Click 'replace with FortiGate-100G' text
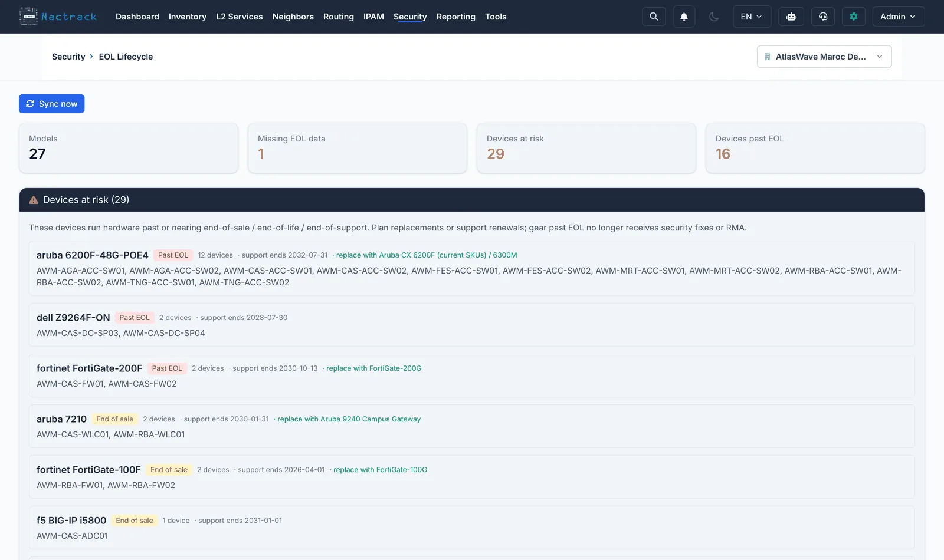Image resolution: width=944 pixels, height=560 pixels. coord(380,470)
